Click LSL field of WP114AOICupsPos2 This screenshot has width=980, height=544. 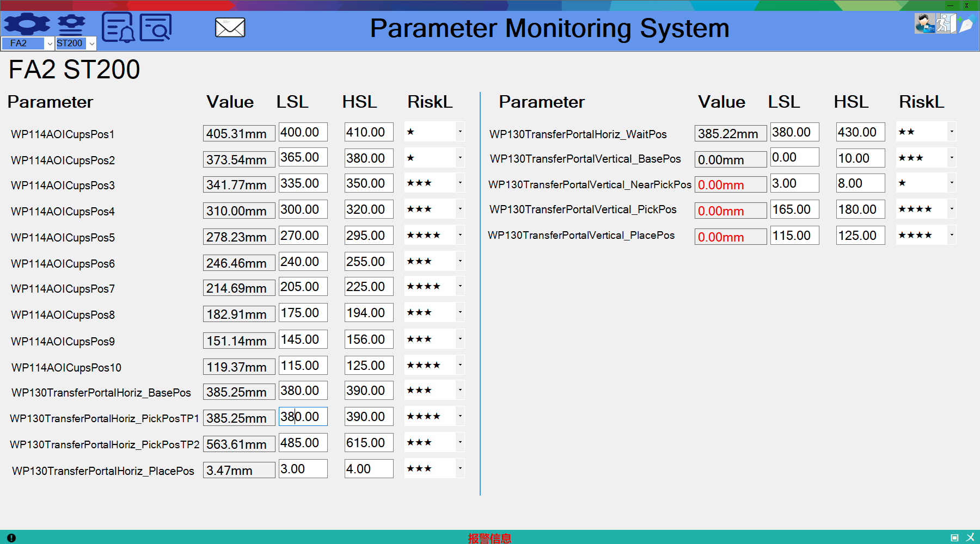pos(303,157)
